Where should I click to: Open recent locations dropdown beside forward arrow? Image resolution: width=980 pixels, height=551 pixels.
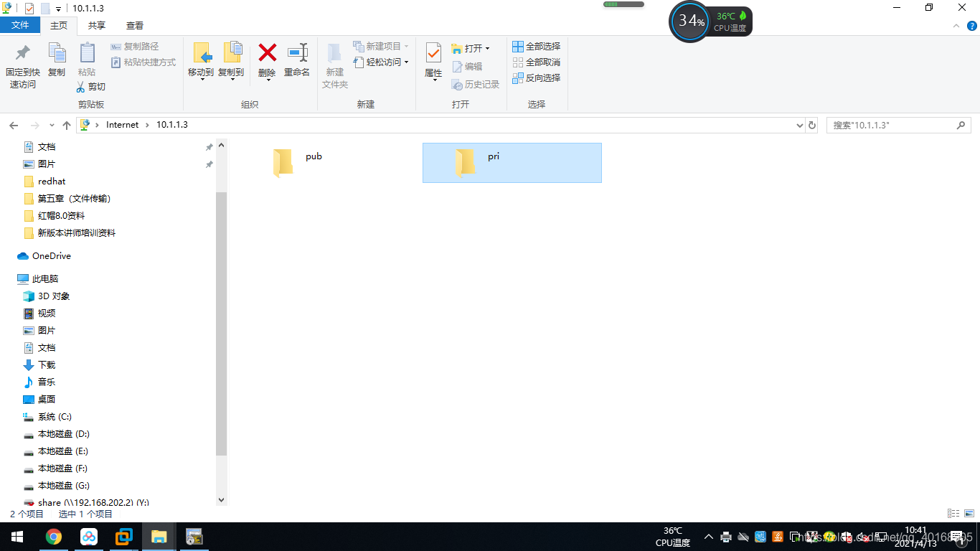(52, 126)
